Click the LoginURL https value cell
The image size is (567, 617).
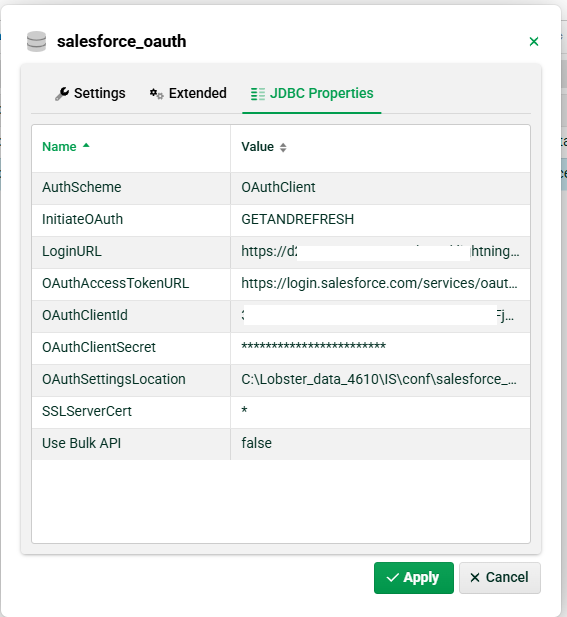[x=380, y=251]
